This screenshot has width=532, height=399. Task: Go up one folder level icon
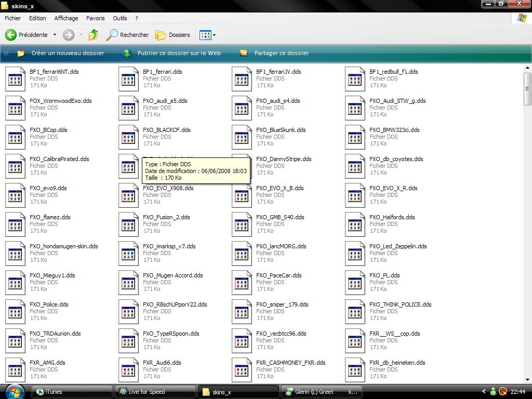click(94, 35)
